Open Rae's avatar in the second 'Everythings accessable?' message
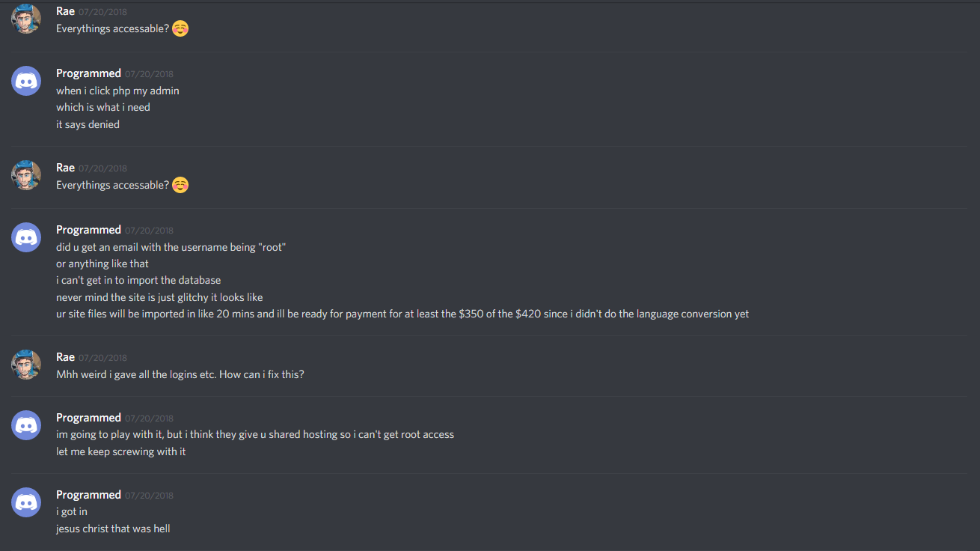Image resolution: width=980 pixels, height=551 pixels. [26, 175]
